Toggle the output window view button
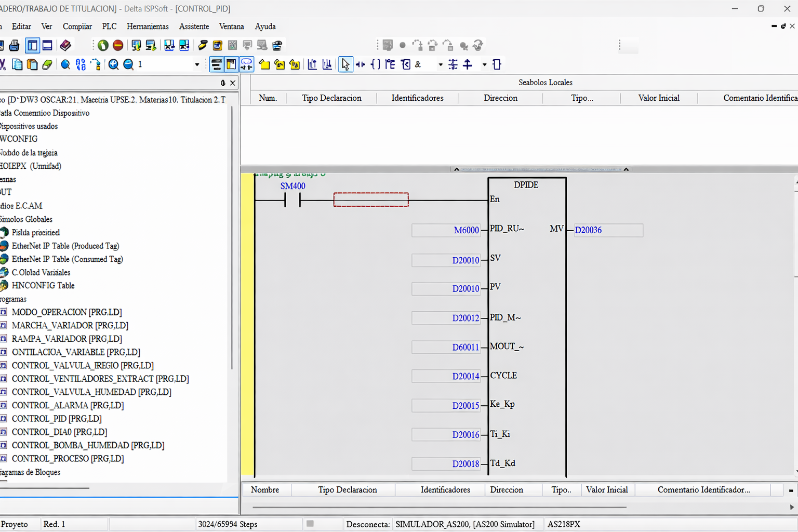Screen dimensions: 798x532 tap(47, 46)
